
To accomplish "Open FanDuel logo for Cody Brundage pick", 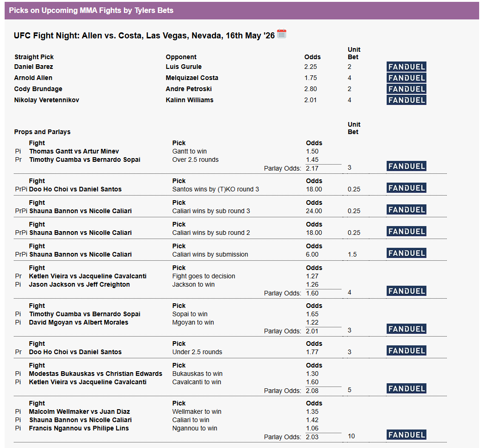I will point(406,89).
